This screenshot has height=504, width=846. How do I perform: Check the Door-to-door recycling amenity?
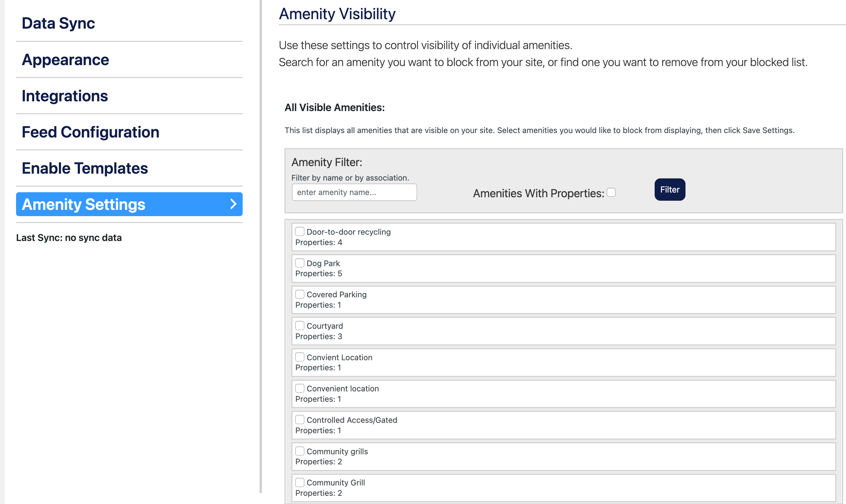[x=300, y=232]
